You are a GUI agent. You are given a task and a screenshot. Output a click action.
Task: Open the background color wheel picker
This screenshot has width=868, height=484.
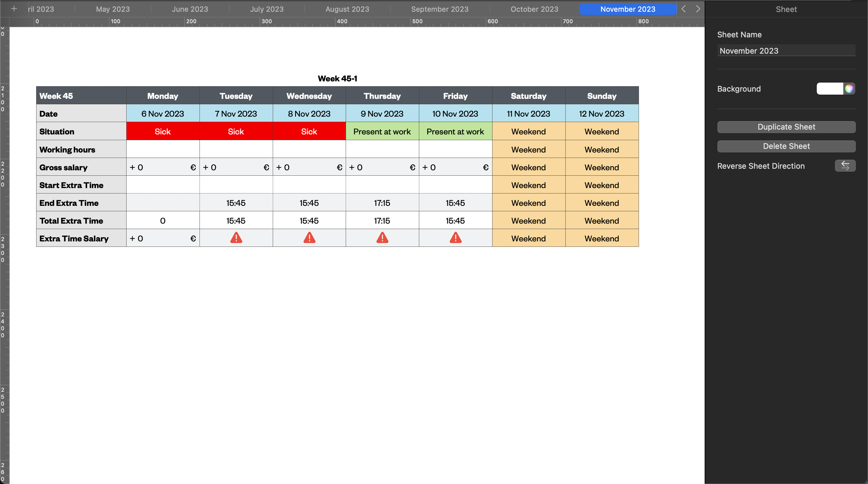(849, 89)
